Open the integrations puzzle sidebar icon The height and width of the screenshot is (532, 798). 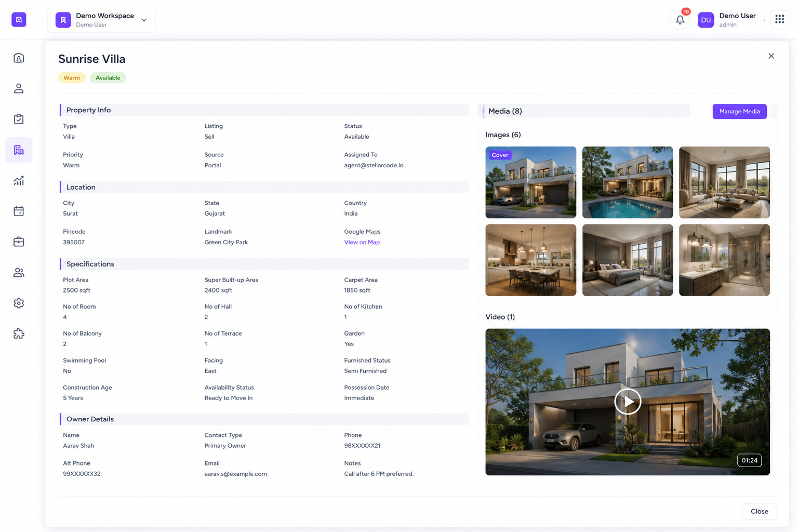coord(19,334)
